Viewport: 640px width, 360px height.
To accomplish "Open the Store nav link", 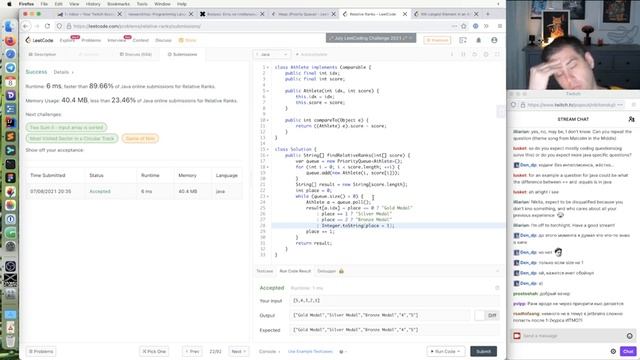I will (x=188, y=40).
